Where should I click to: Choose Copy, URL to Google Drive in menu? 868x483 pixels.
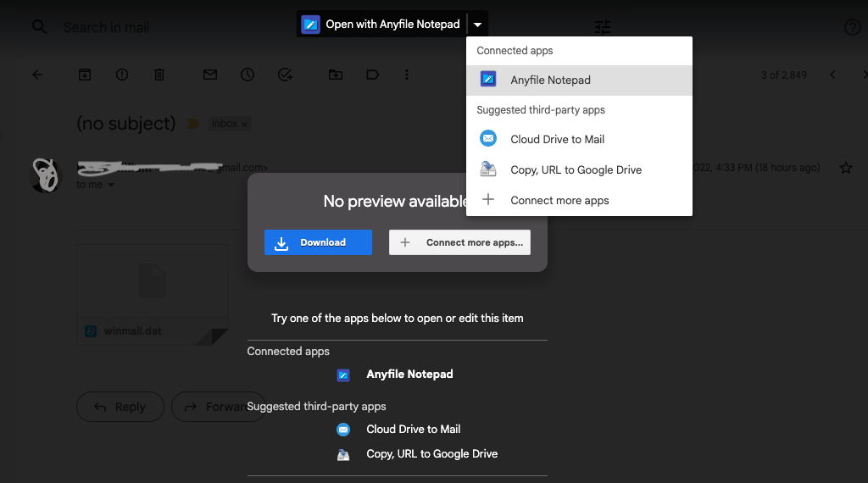coord(579,169)
